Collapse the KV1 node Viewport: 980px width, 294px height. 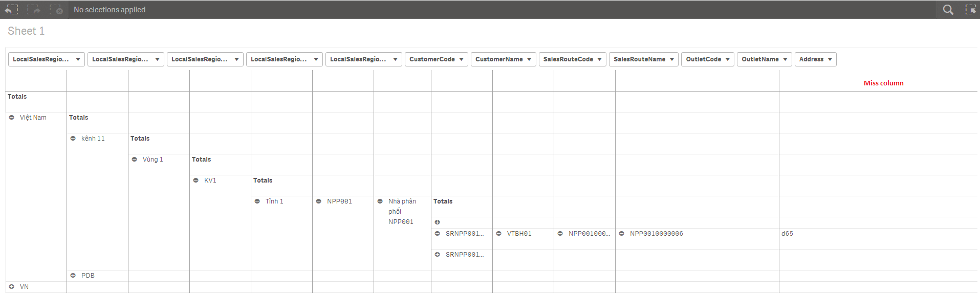(x=196, y=180)
